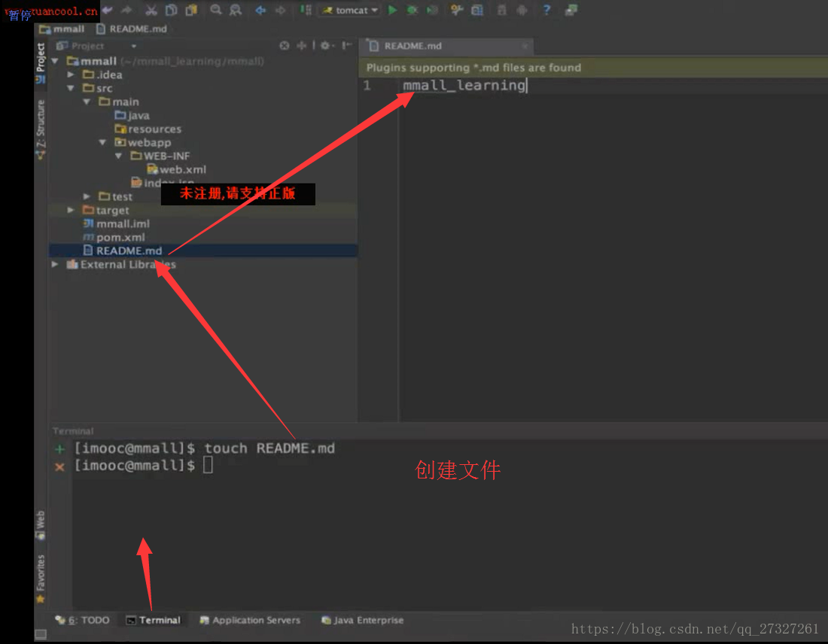Select the java folder in tree
The height and width of the screenshot is (644, 828).
pos(132,115)
